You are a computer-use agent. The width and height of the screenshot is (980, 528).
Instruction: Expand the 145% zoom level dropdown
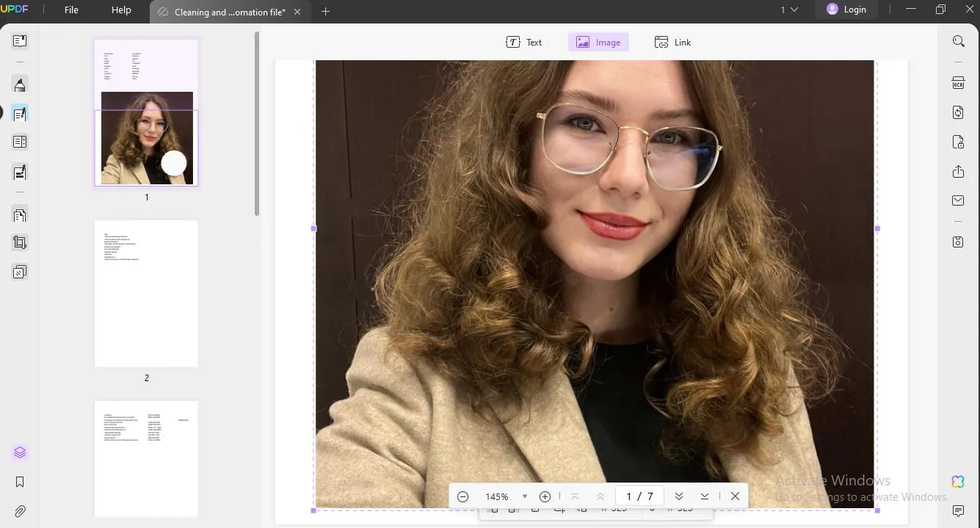pos(524,496)
